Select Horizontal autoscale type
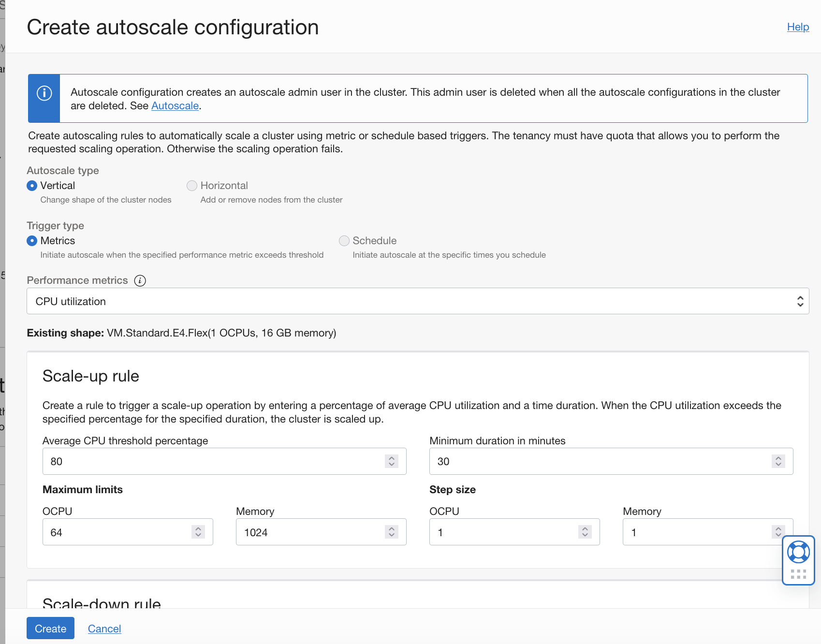This screenshot has width=821, height=644. tap(192, 186)
